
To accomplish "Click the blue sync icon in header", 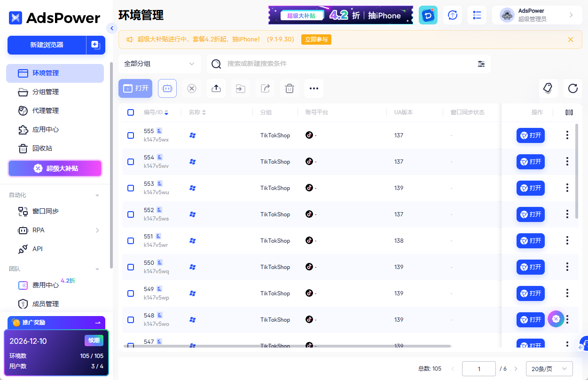I will 428,15.
